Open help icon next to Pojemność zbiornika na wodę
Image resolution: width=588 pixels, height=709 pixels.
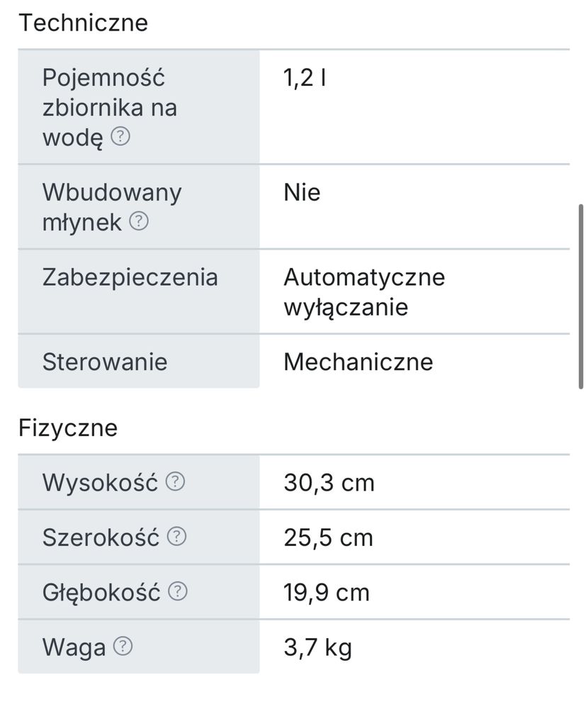click(x=120, y=136)
